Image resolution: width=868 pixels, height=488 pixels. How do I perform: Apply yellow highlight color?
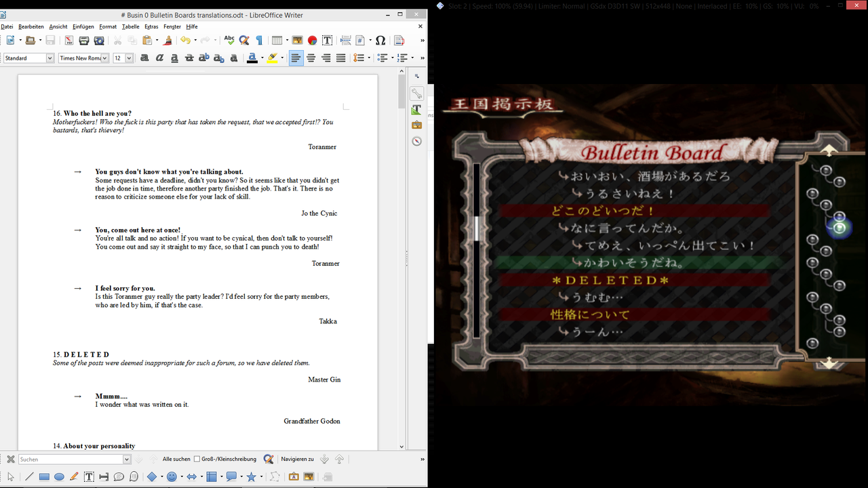click(273, 58)
